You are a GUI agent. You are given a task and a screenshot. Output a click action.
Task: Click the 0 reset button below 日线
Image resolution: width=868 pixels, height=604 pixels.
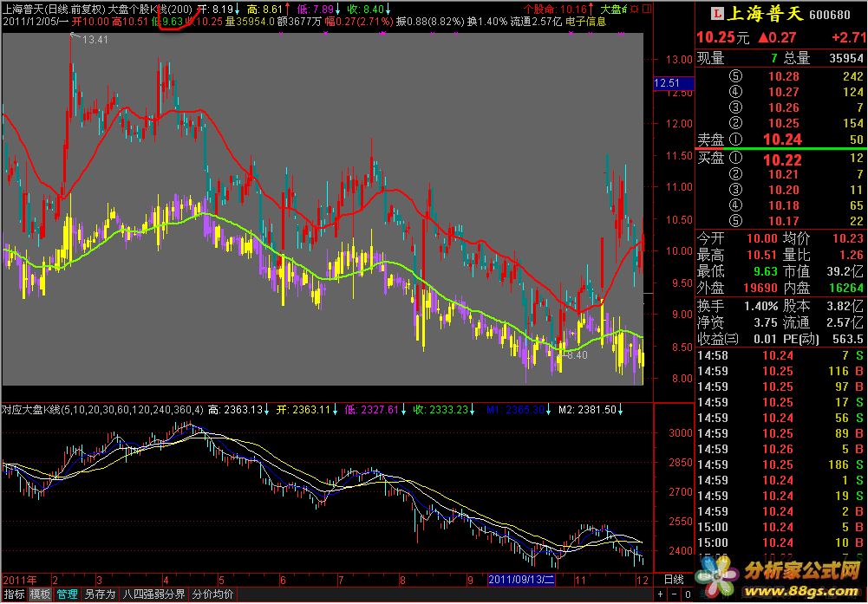688,594
